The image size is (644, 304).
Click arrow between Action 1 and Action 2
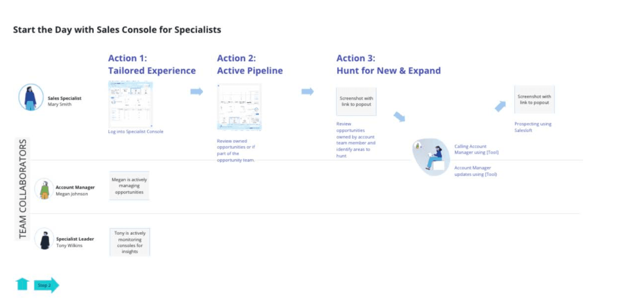click(197, 91)
